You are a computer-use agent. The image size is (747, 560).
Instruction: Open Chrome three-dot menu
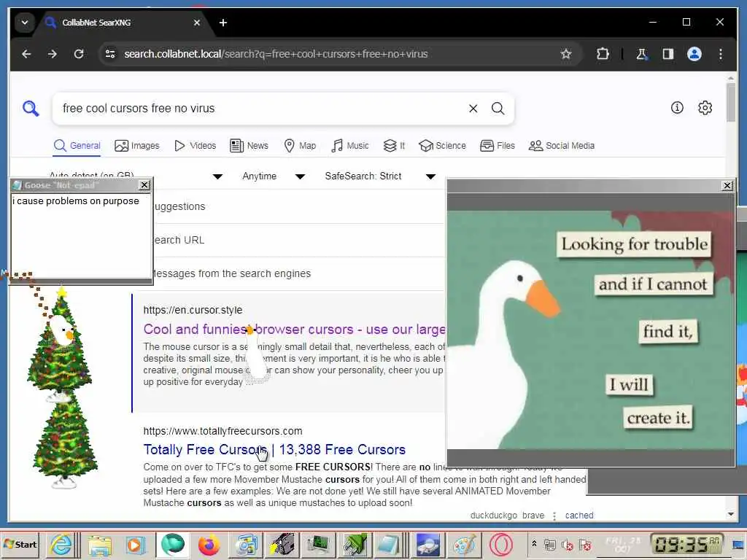pos(720,54)
